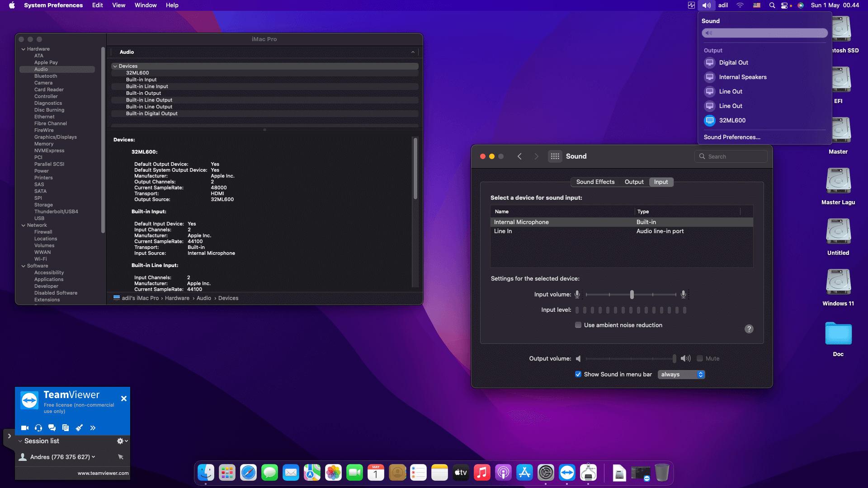Open Trash in the Dock

[x=662, y=473]
